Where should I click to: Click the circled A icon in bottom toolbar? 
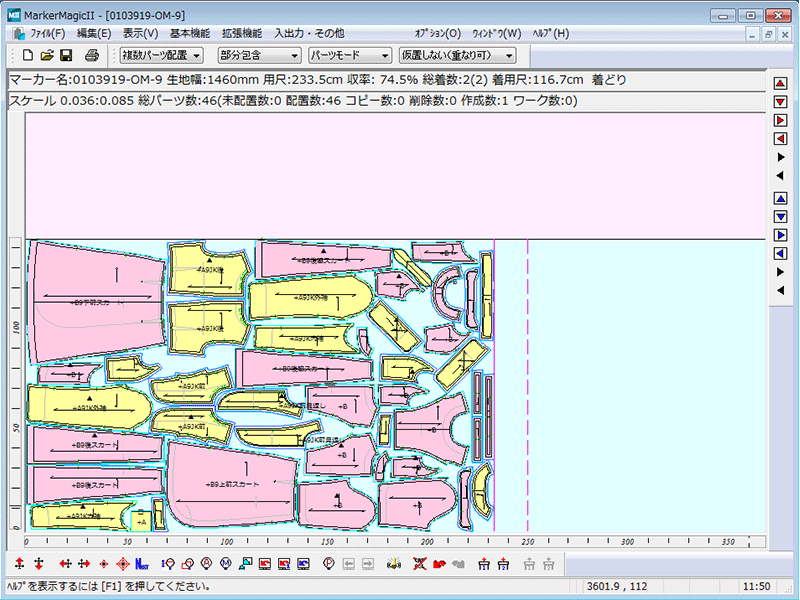pyautogui.click(x=206, y=564)
